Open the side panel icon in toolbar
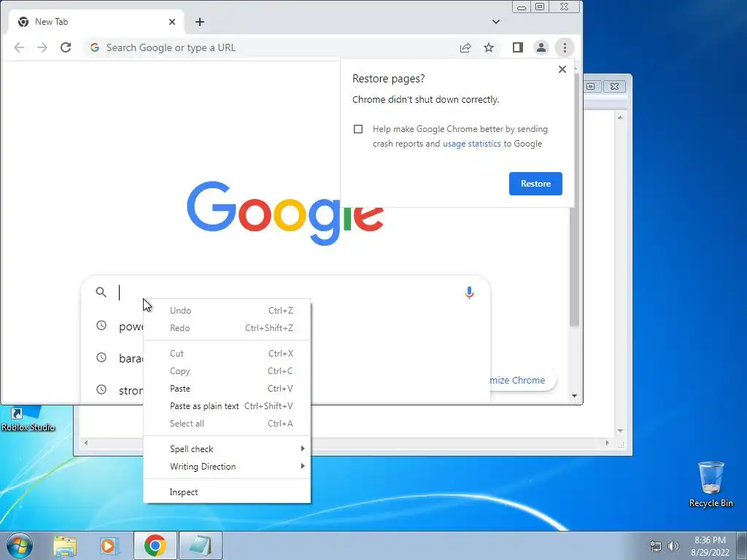Screen dimensions: 747x560 (518, 47)
